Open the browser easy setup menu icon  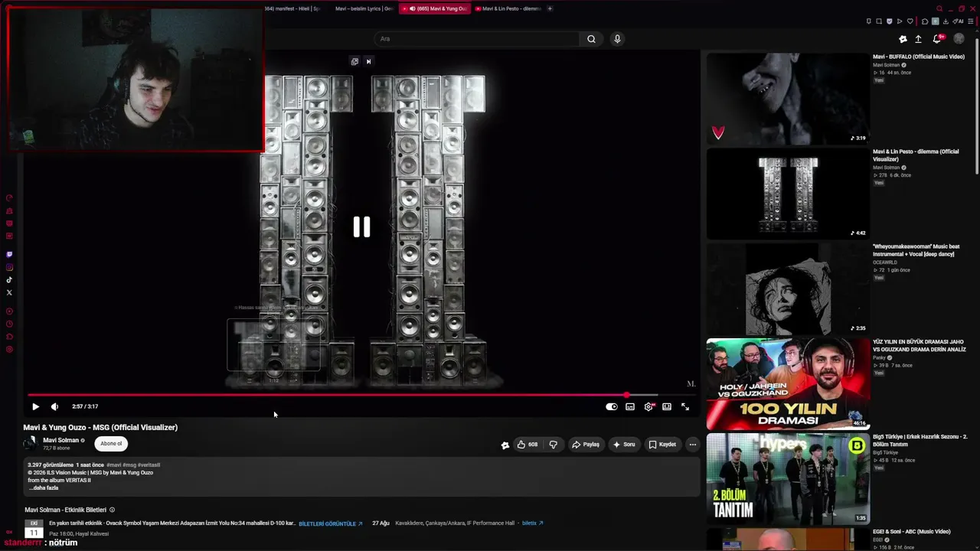pos(972,21)
